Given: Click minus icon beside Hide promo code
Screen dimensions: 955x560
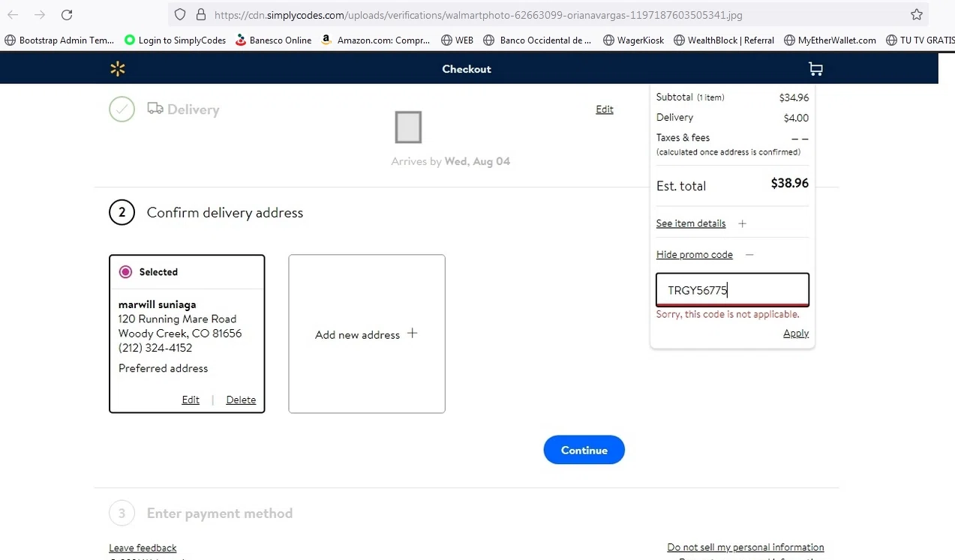Looking at the screenshot, I should click(x=749, y=255).
